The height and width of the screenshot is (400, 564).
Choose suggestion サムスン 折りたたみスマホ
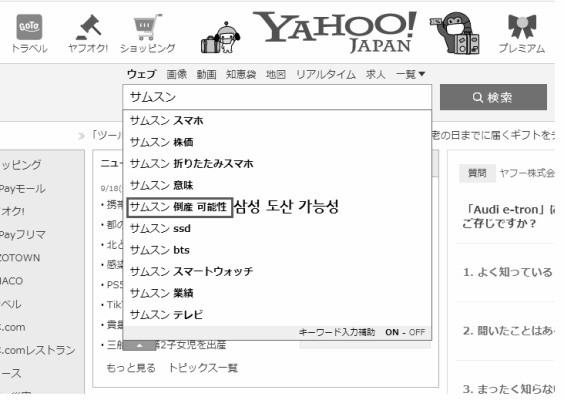[x=277, y=164]
